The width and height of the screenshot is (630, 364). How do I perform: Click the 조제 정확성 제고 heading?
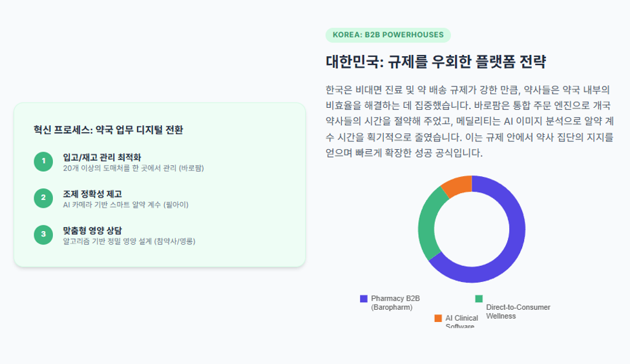(92, 194)
